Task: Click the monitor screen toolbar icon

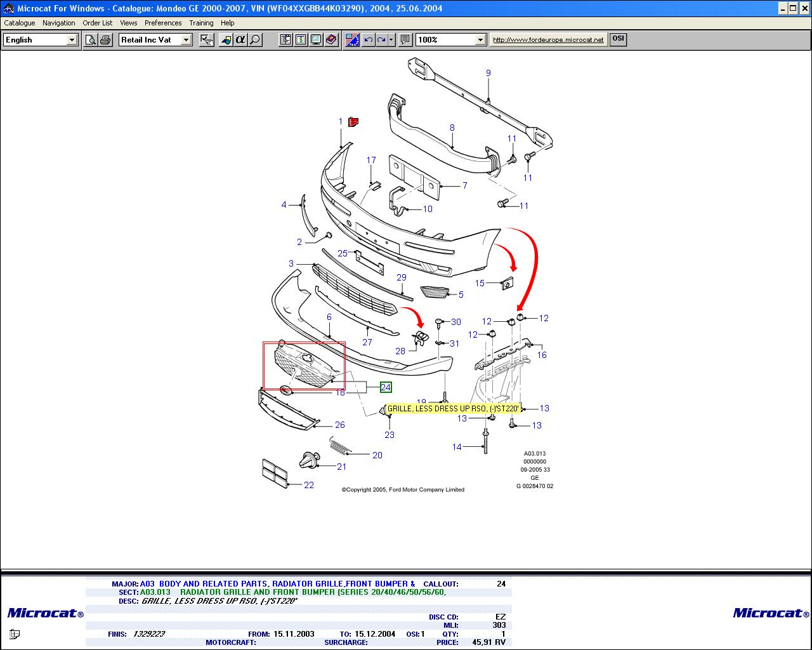Action: click(315, 40)
